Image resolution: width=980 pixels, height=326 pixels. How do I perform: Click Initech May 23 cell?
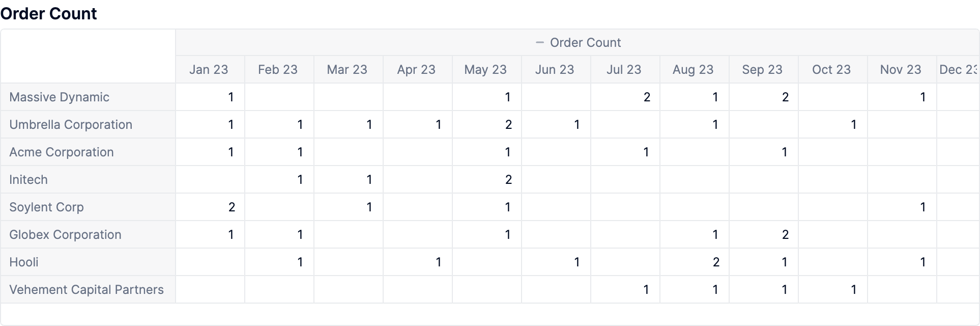[x=487, y=180]
